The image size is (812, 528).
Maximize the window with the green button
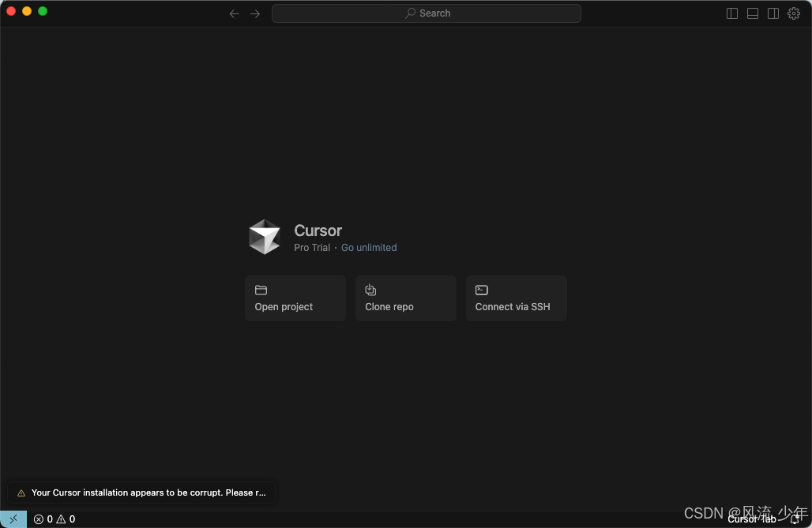point(43,11)
